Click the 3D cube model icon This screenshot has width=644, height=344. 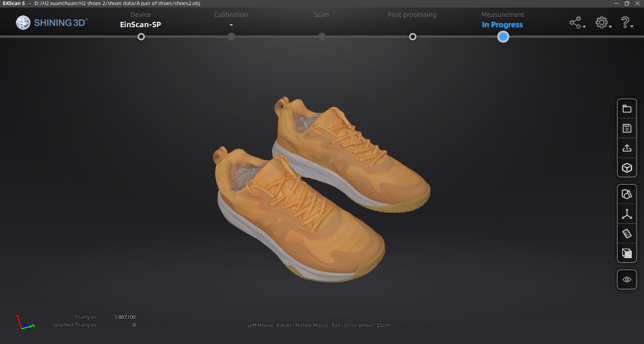[627, 168]
